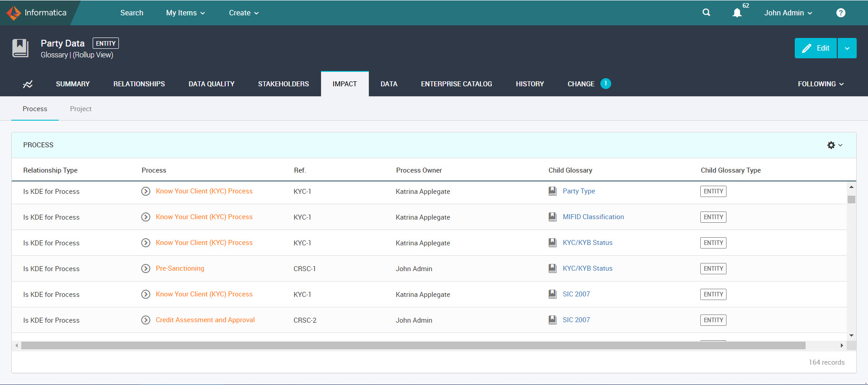Sort by the Relationship Type column header

click(50, 170)
